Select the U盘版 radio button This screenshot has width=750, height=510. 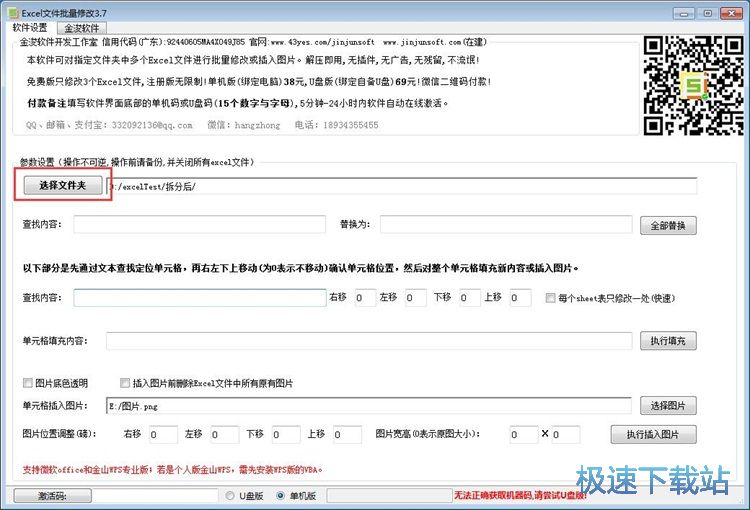click(230, 495)
